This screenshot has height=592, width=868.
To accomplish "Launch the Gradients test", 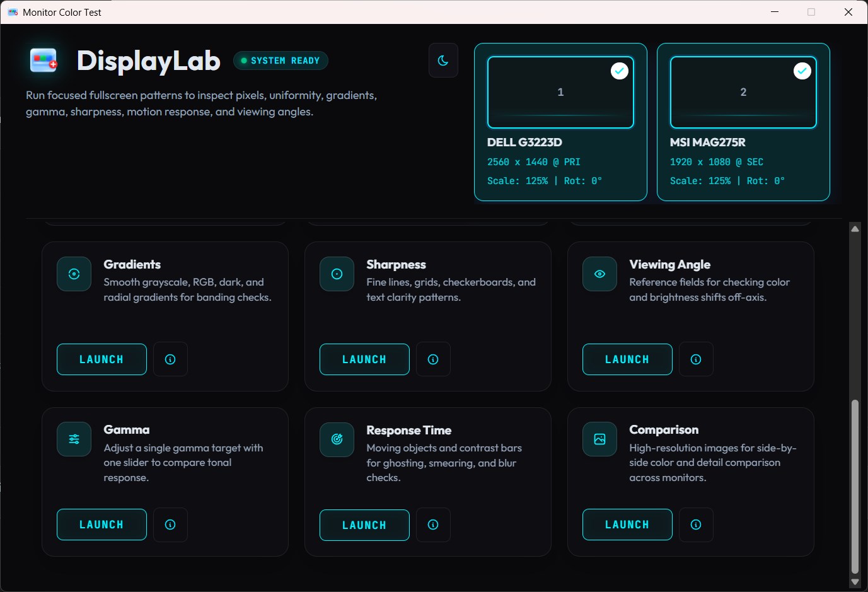I will pyautogui.click(x=101, y=359).
